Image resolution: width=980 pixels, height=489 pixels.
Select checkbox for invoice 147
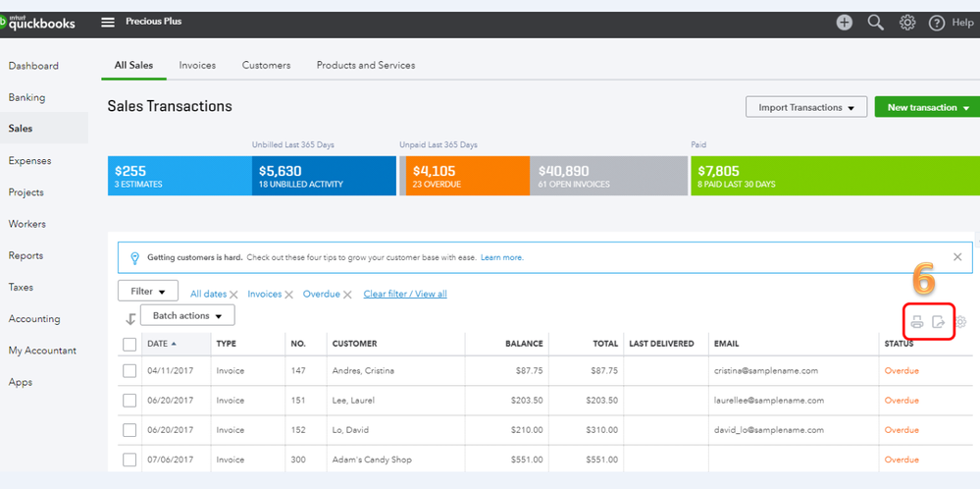coord(129,371)
